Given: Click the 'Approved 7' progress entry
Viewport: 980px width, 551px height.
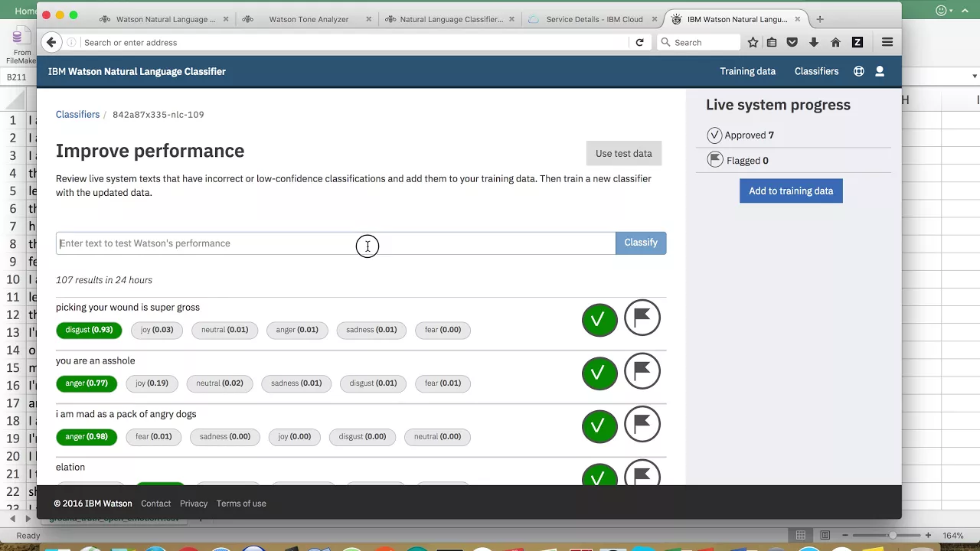Looking at the screenshot, I should click(740, 135).
